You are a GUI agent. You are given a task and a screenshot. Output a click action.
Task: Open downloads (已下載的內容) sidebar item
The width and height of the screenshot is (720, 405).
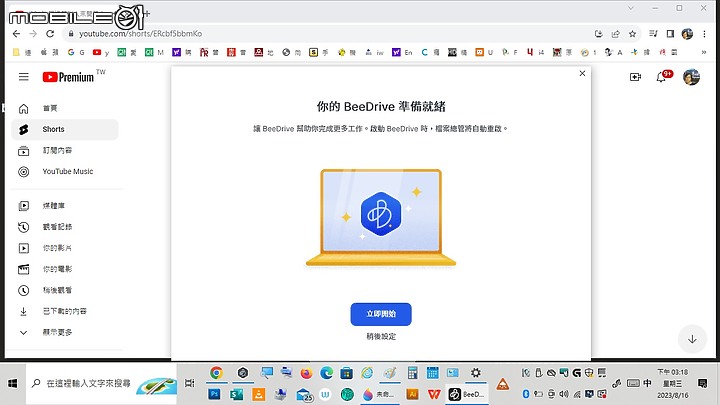pyautogui.click(x=65, y=311)
